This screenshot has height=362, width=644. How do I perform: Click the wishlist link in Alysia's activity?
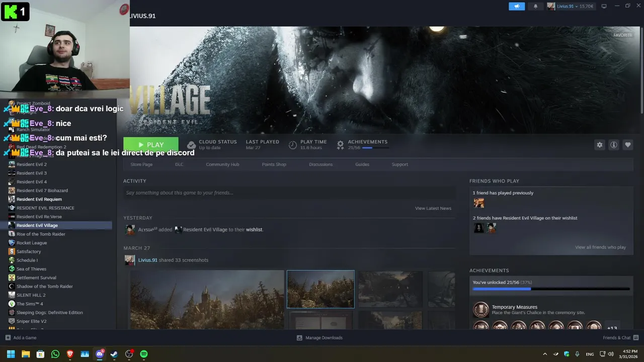pyautogui.click(x=254, y=230)
